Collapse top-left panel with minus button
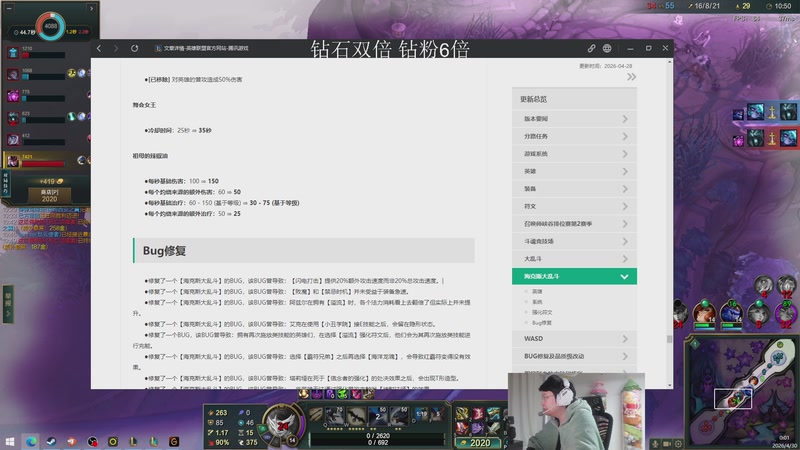 point(9,8)
